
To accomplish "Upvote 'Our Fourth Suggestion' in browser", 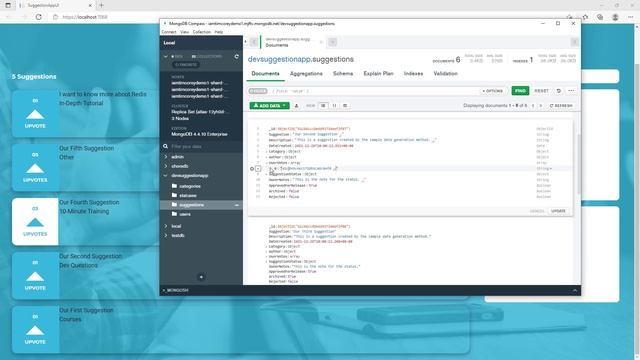I will 35,221.
